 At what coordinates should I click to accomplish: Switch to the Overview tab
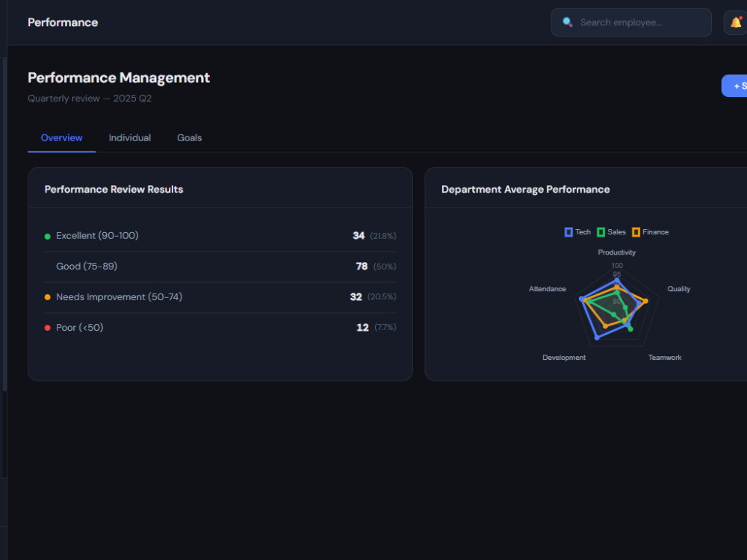pyautogui.click(x=61, y=138)
